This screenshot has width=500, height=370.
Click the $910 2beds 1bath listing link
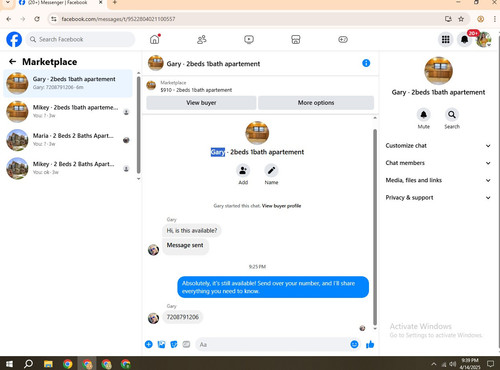pyautogui.click(x=196, y=90)
